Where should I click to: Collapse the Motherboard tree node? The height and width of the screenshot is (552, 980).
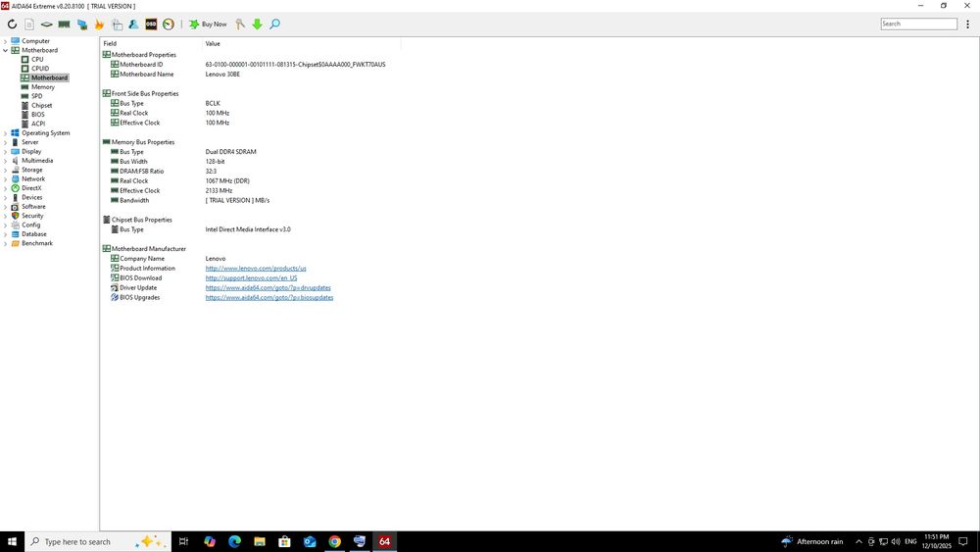pos(6,51)
